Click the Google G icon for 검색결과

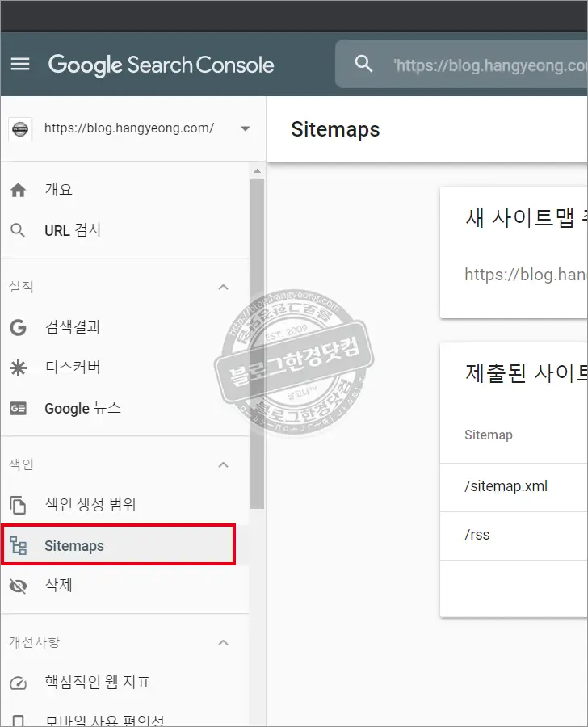18,327
